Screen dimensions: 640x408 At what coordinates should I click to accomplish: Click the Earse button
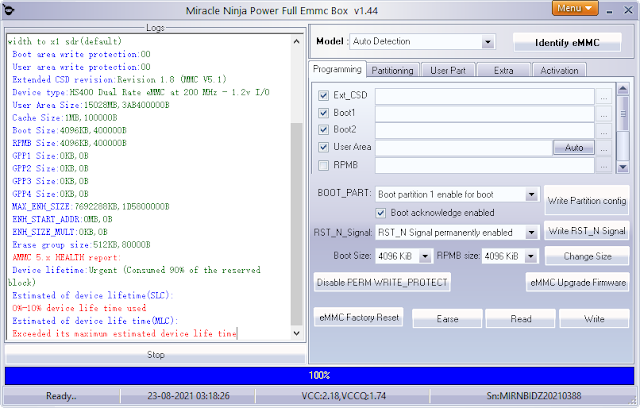tap(447, 319)
